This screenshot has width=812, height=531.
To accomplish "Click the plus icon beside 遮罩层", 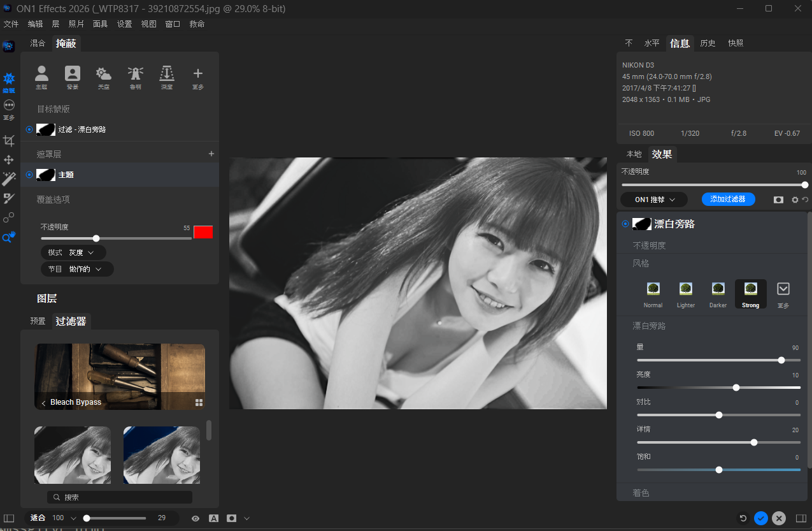I will tap(211, 154).
